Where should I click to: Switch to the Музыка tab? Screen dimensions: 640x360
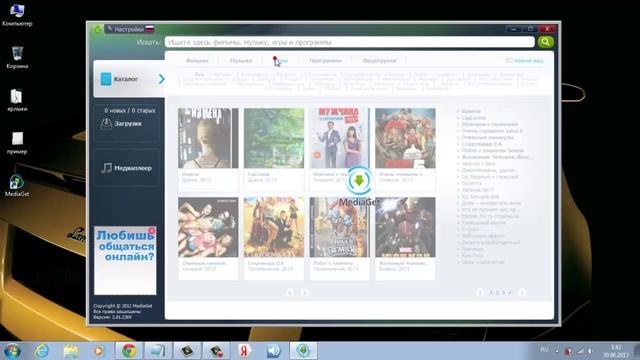click(x=241, y=61)
